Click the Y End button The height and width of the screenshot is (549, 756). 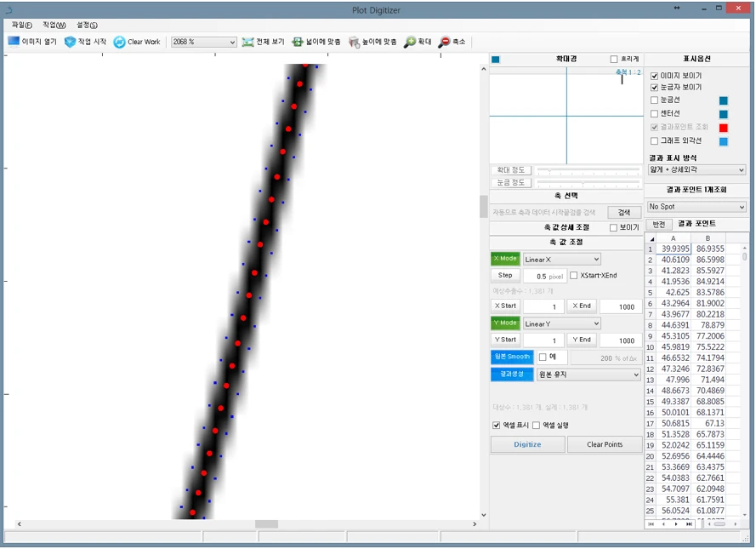tap(582, 340)
